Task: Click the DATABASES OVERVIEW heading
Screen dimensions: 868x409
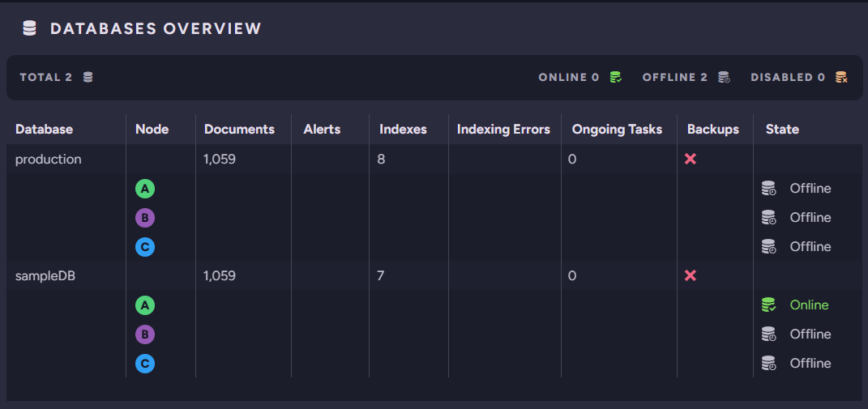Action: [156, 29]
